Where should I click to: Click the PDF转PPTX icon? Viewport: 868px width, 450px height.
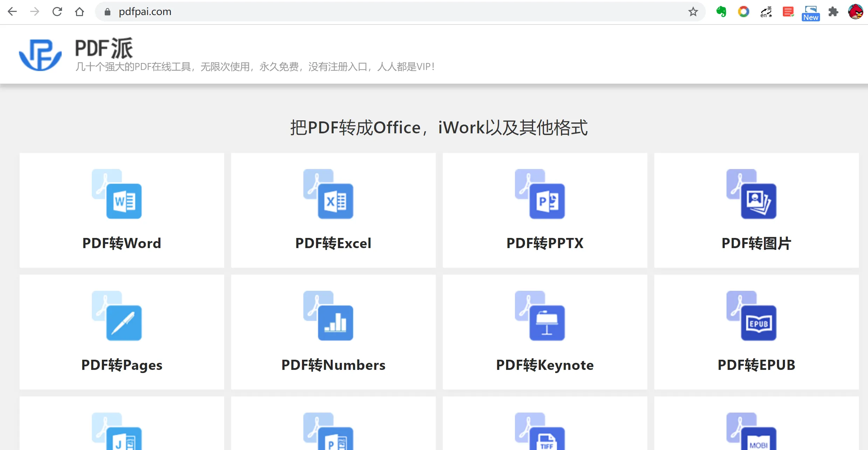point(540,194)
